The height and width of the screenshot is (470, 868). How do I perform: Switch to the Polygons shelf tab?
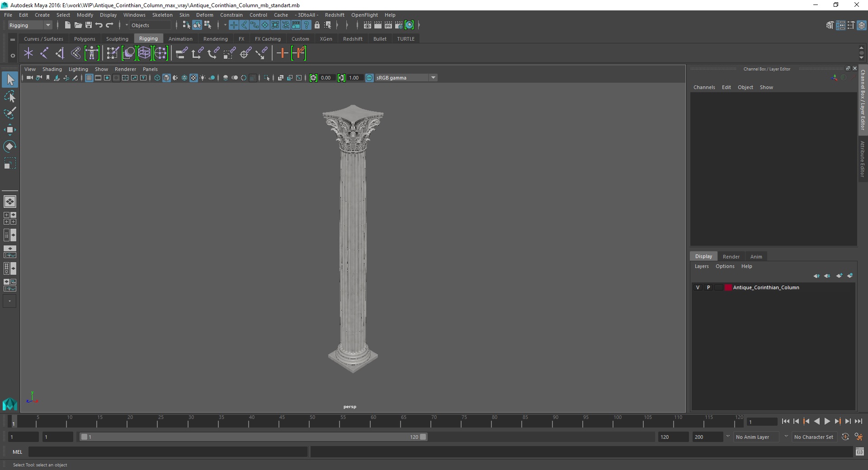pos(85,39)
